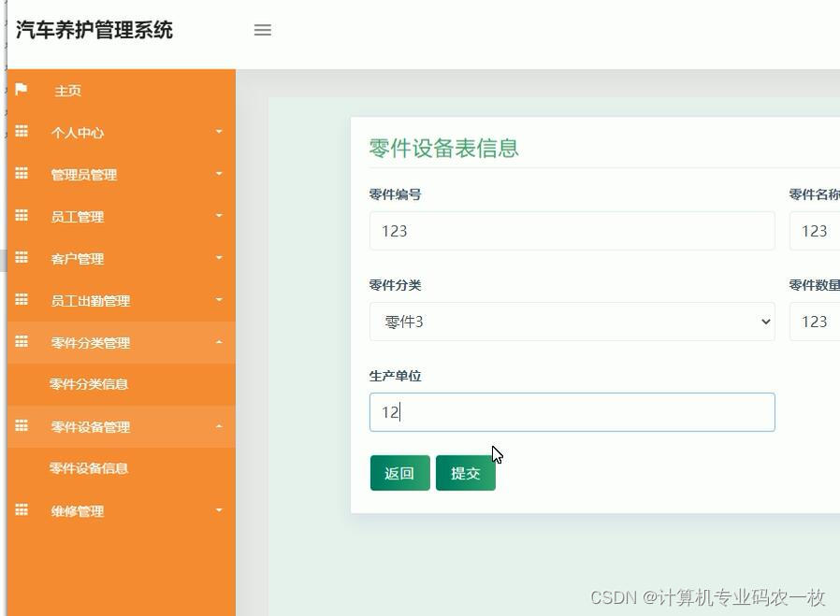This screenshot has height=616, width=840.
Task: Click the grid icon beside 维修管理
Action: coord(22,510)
